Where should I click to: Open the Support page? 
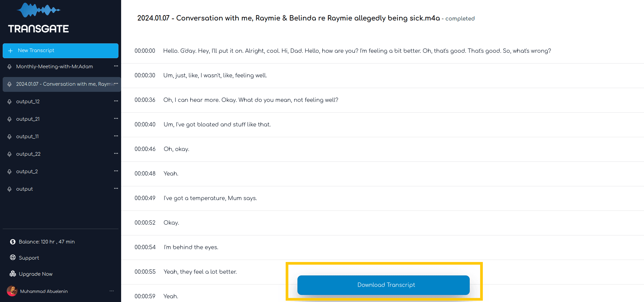pyautogui.click(x=29, y=258)
